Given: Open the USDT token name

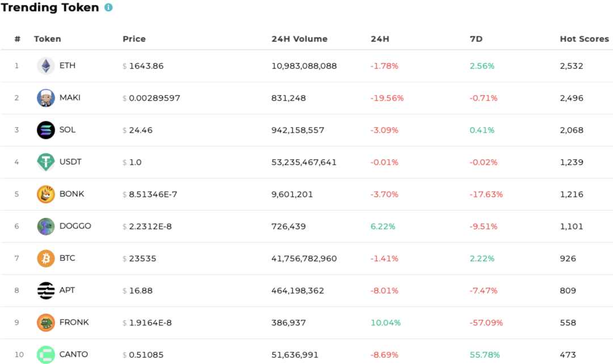Looking at the screenshot, I should 70,161.
